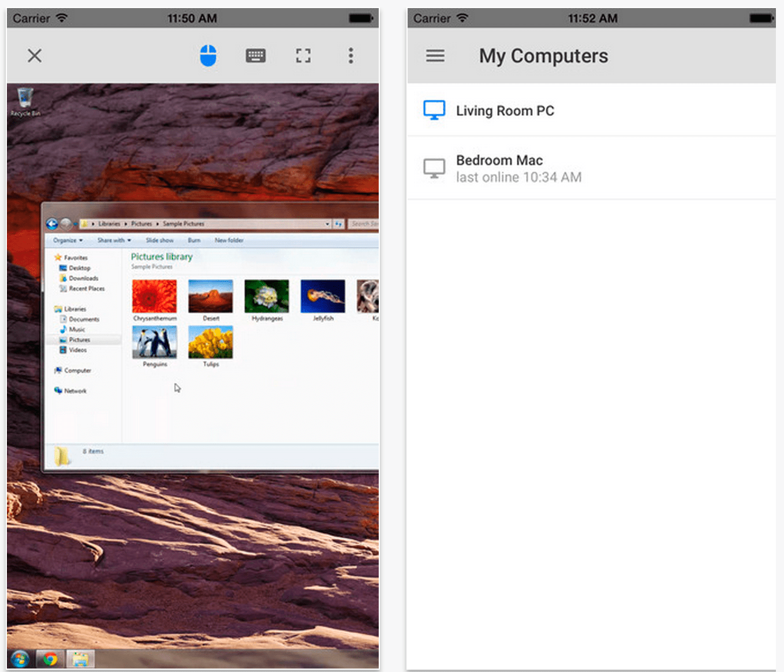Open the address bar history dropdown arrow
This screenshot has width=784, height=672.
pos(327,223)
